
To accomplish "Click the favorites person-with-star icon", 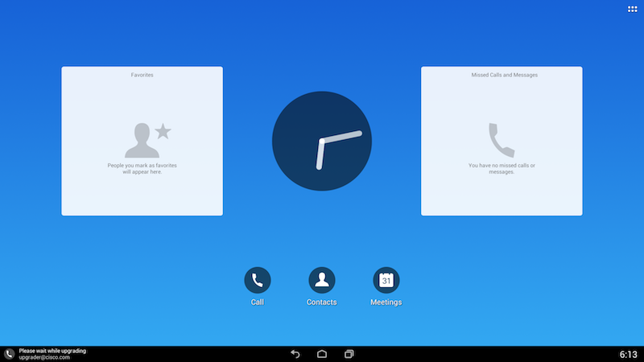I will click(147, 140).
